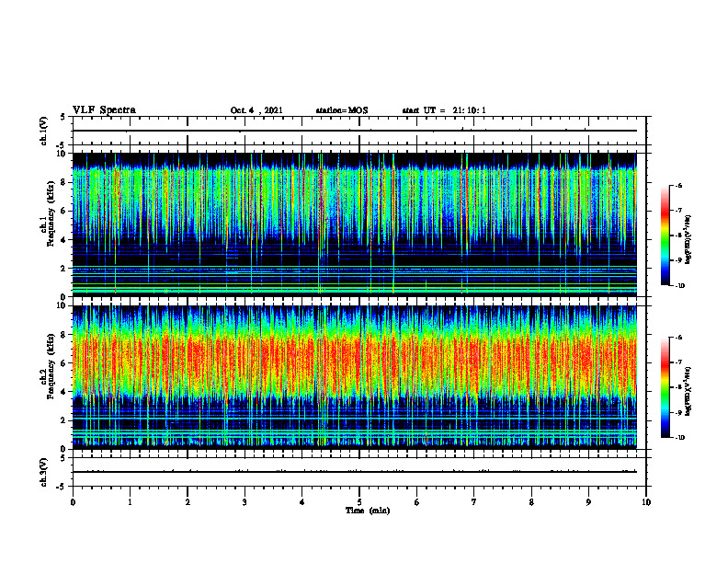Click the "2" kHz label on ch.1 frequency axis
Screen dimensions: 728x563
coord(63,269)
